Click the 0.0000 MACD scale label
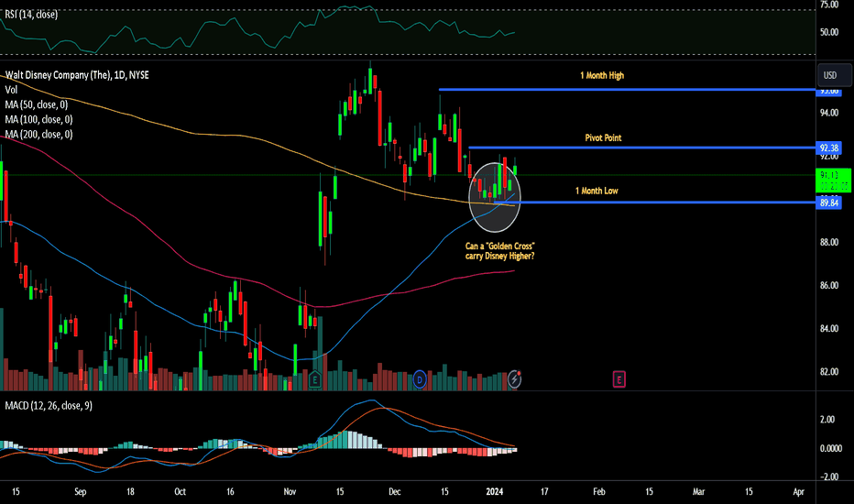The height and width of the screenshot is (504, 854). [x=831, y=448]
